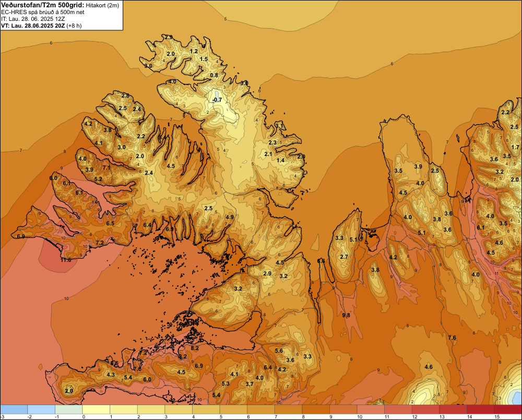Click the legend label 15

pos(497,417)
